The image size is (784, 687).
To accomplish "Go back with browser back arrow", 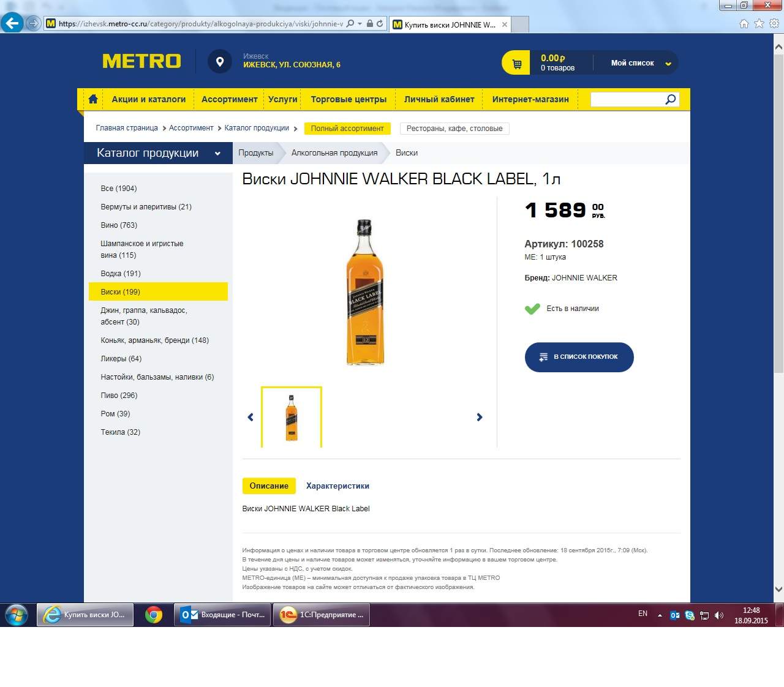I will 12,23.
